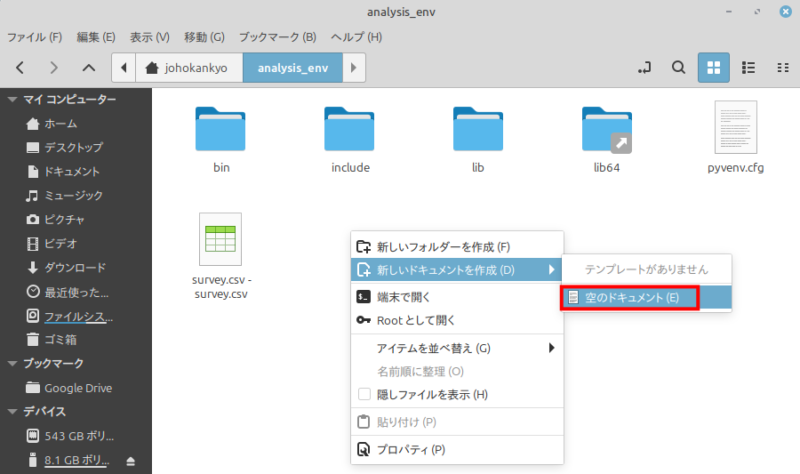Open Google Drive bookmark in sidebar
This screenshot has height=474, width=800.
point(78,388)
